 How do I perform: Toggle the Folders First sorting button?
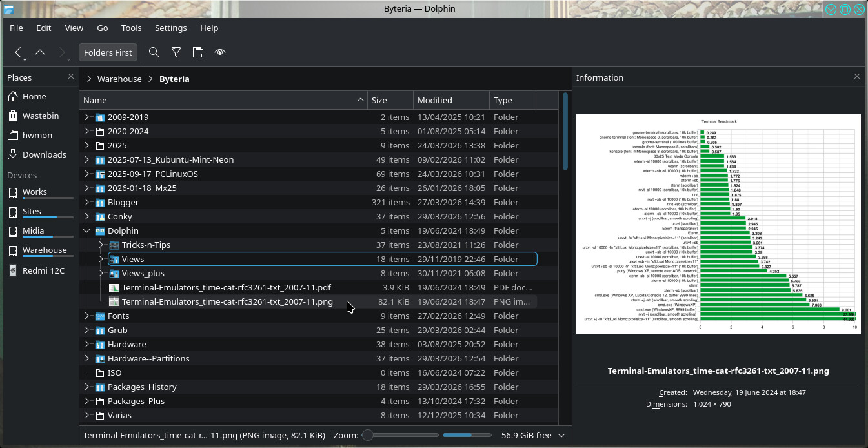tap(108, 52)
